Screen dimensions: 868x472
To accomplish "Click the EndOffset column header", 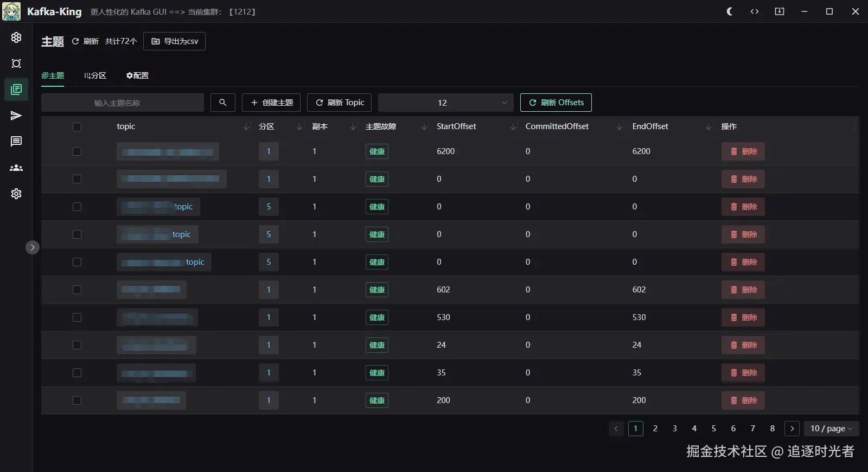I will click(650, 126).
